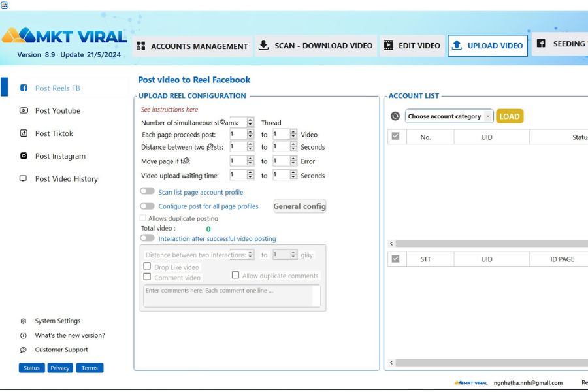Click the Customer Support chat icon
Viewport: 588px width, 392px height.
pos(24,350)
